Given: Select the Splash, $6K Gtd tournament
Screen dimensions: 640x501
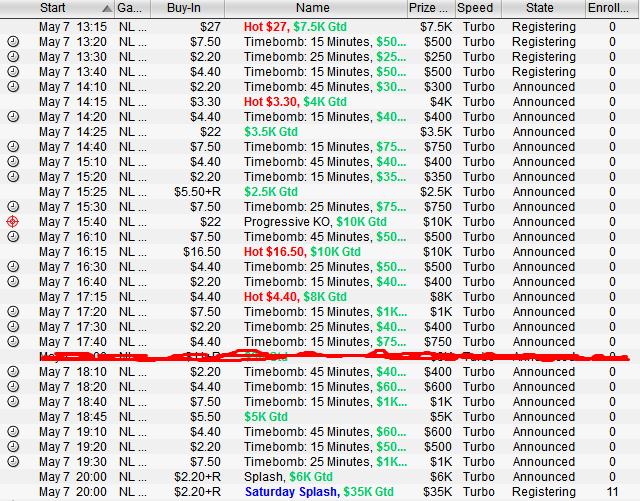Looking at the screenshot, I should coord(288,477).
